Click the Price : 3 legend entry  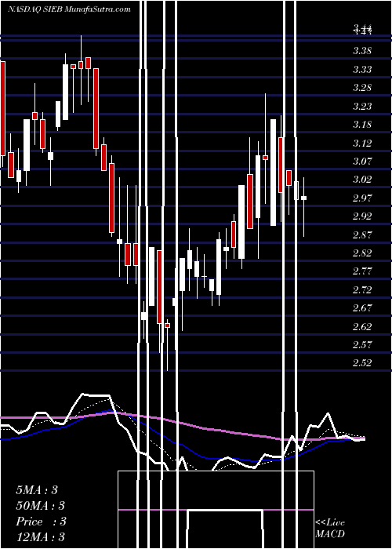tap(41, 522)
